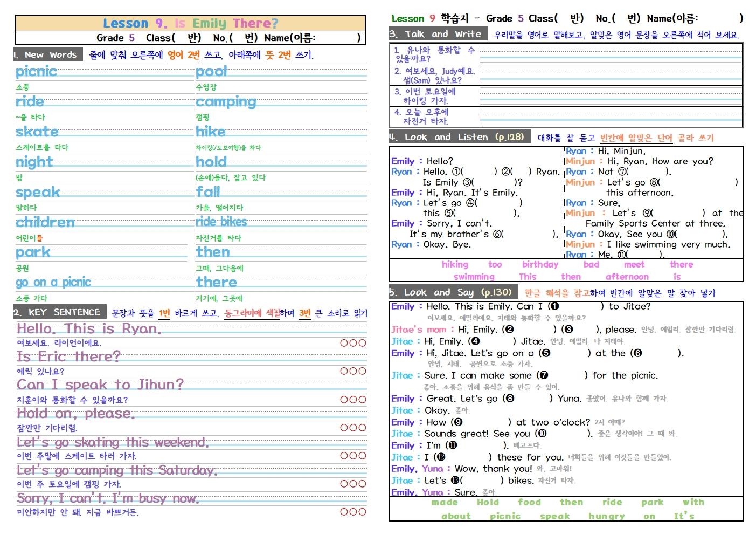Select the '3. Talk and Write' header
Screen dimensions: 756x535
point(438,34)
